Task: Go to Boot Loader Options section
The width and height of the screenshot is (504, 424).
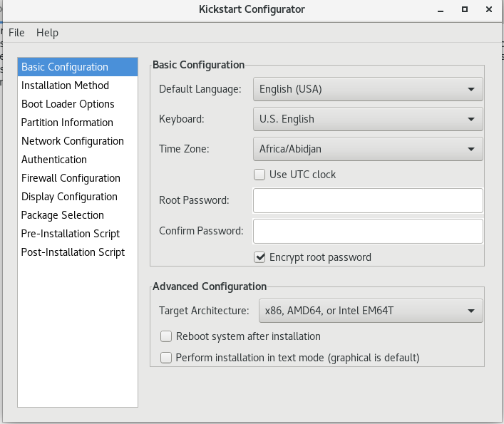Action: pyautogui.click(x=68, y=104)
